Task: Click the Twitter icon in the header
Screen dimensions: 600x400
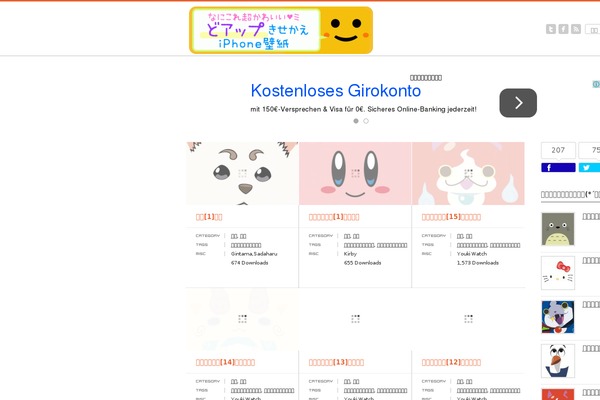Action: pos(551,29)
